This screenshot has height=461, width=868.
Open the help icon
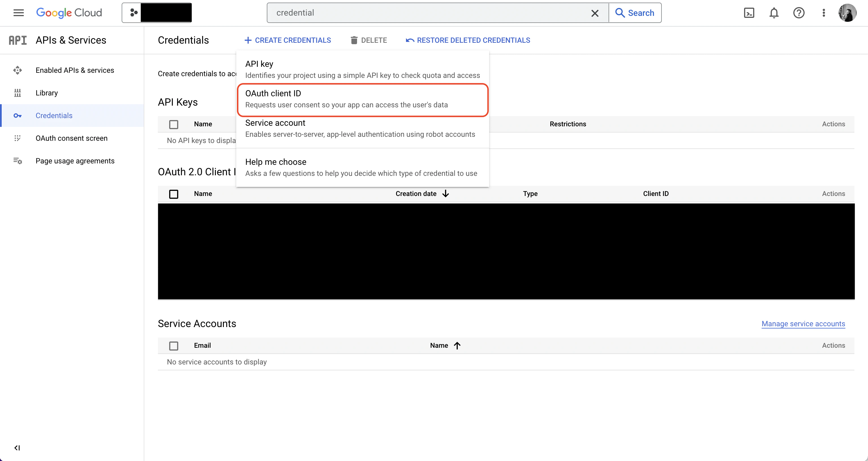pos(799,12)
